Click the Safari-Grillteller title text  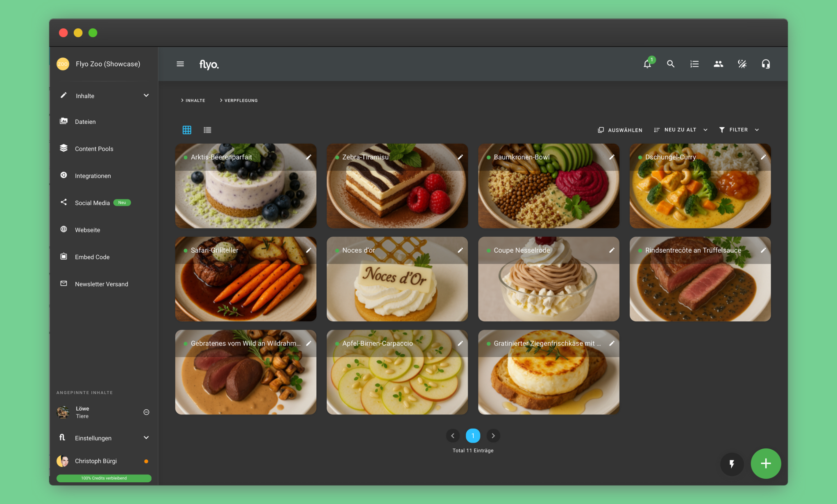click(x=215, y=250)
